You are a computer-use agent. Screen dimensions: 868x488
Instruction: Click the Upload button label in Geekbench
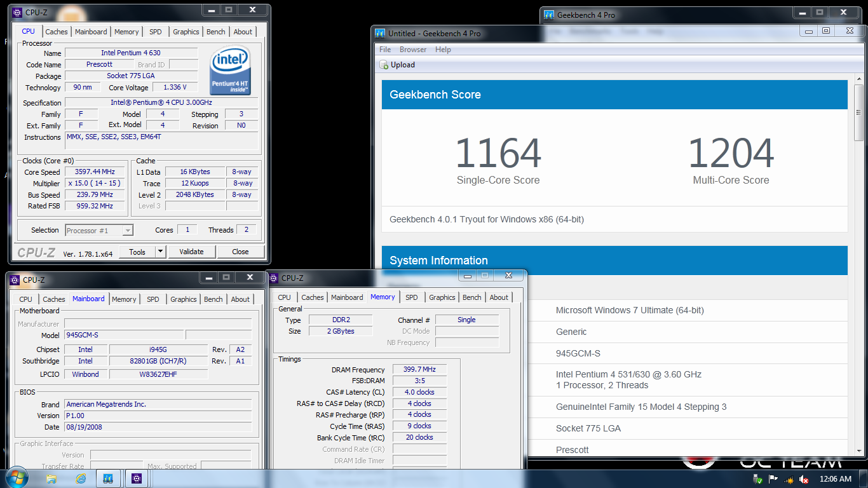point(403,65)
